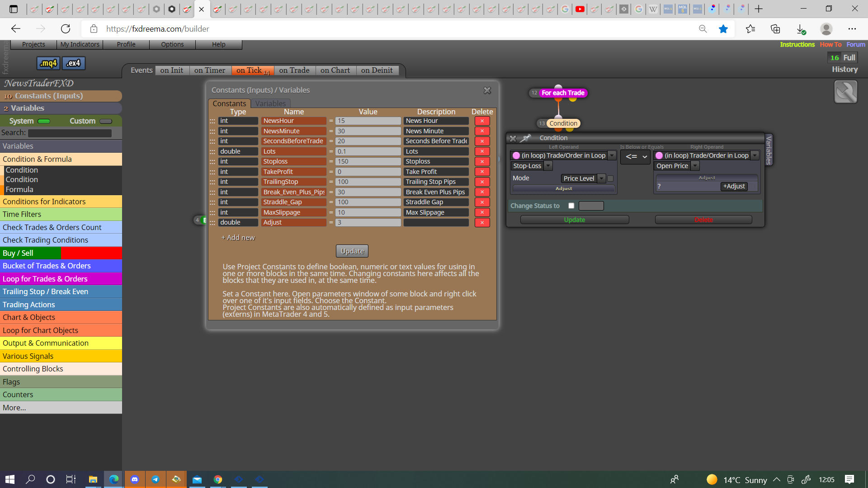This screenshot has height=488, width=868.
Task: Remove the Stoploss constant
Action: pos(482,162)
